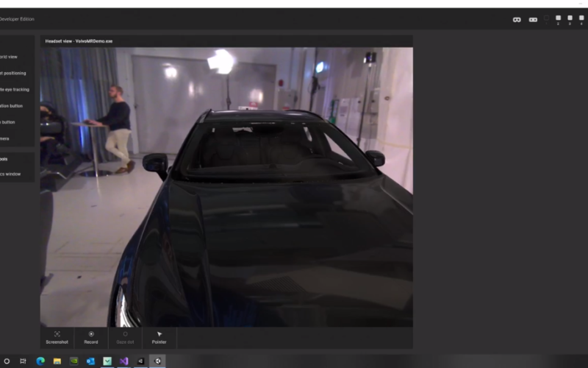Screen dimensions: 588x368
Task: Select base station indicator 3
Action: 570,19
